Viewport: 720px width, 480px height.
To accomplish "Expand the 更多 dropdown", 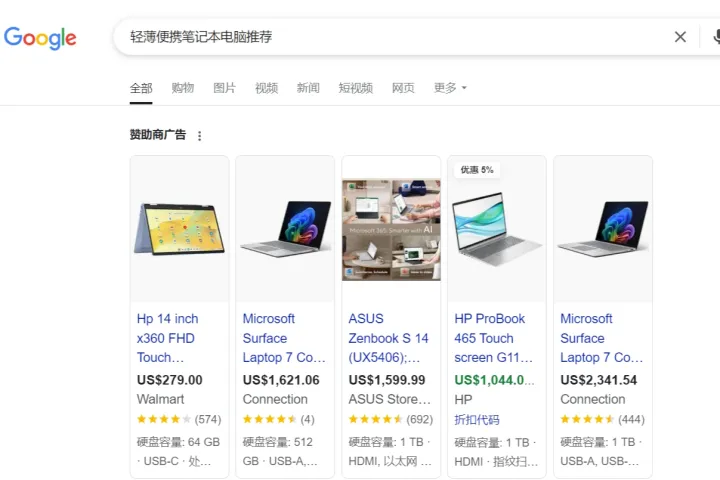I will [x=450, y=88].
